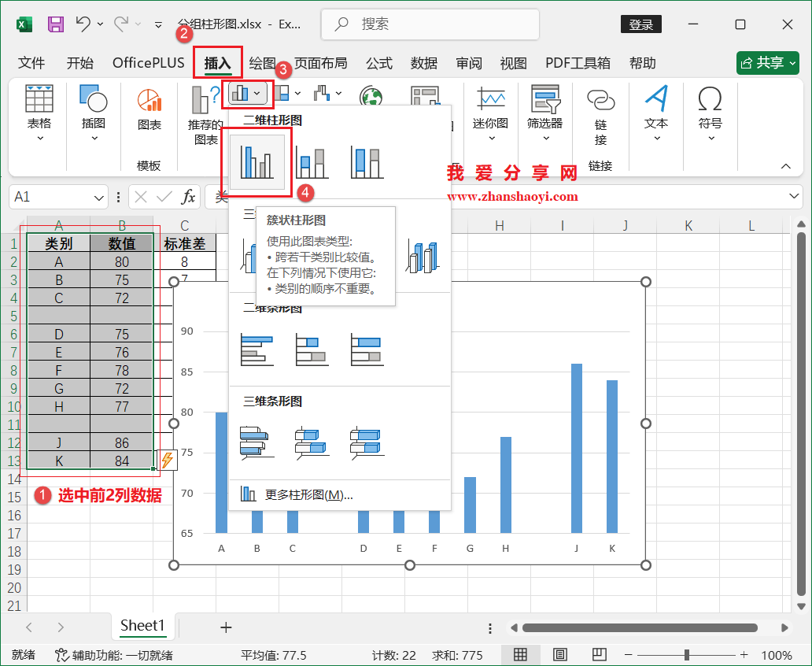Switch to the 数据 ribbon tab
This screenshot has width=812, height=666.
[x=424, y=63]
